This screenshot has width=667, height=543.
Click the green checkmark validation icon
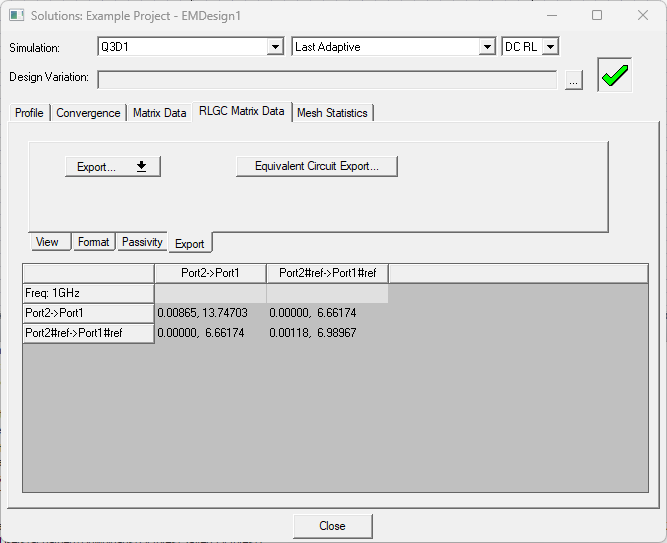[x=616, y=76]
